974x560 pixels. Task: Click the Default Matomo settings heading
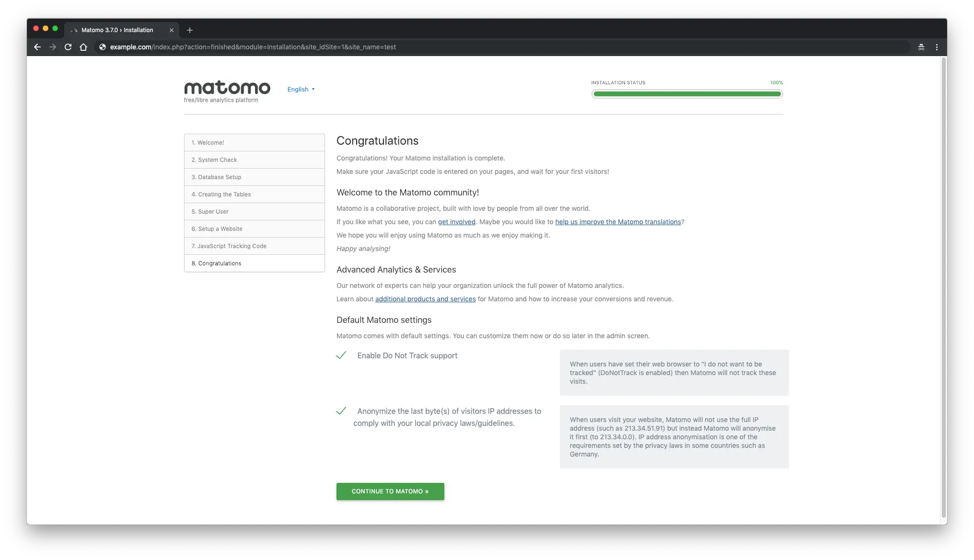coord(384,320)
